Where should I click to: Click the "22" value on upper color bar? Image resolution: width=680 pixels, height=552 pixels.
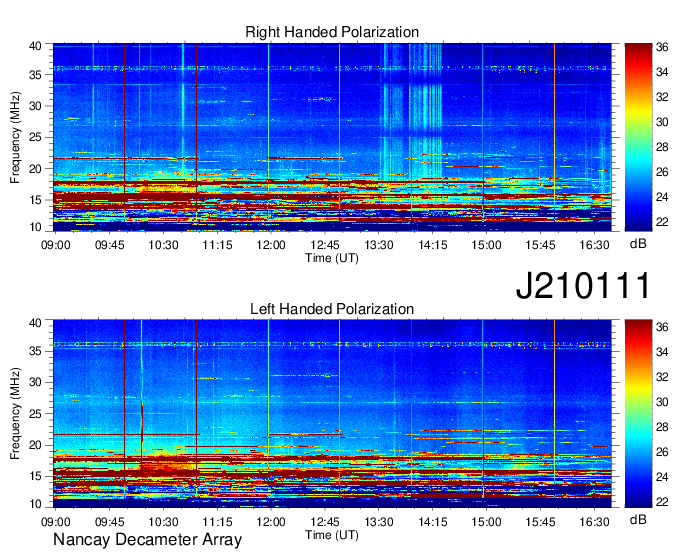click(662, 222)
